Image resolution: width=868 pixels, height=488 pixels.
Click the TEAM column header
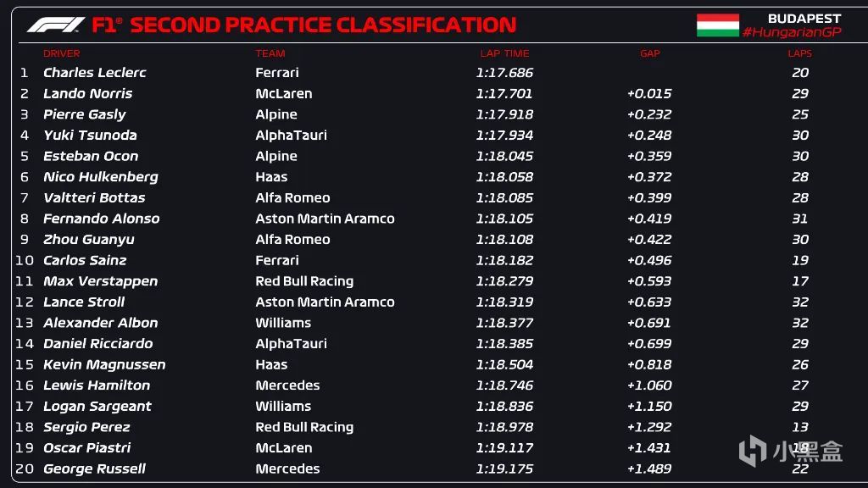pyautogui.click(x=270, y=53)
